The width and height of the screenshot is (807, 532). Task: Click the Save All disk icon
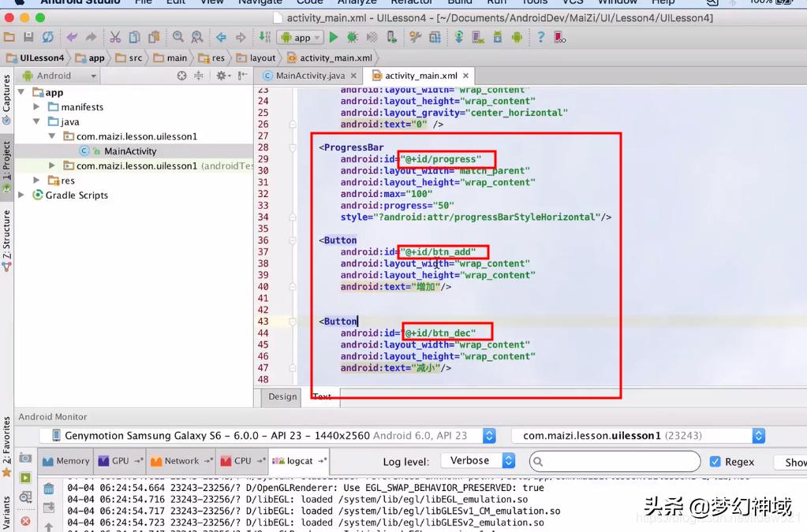[28, 37]
